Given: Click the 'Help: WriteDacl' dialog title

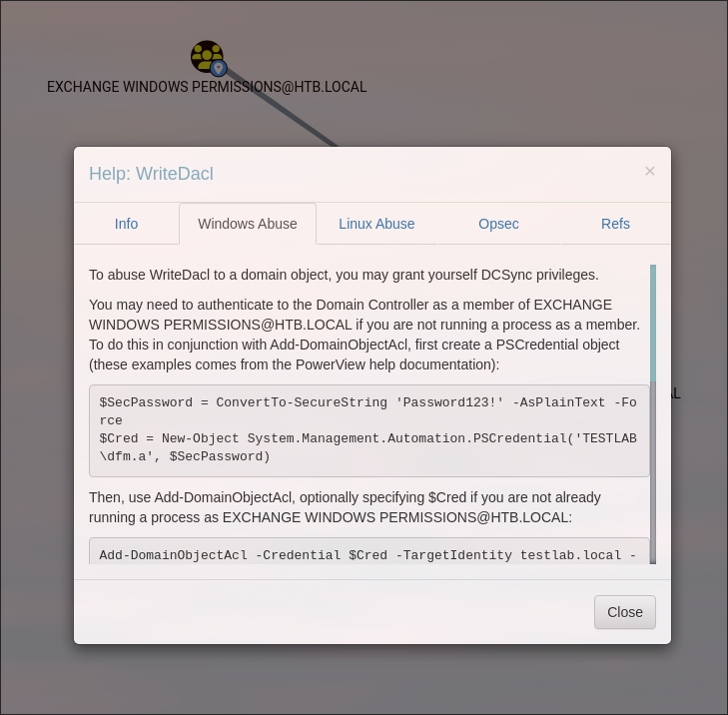Looking at the screenshot, I should point(151,174).
